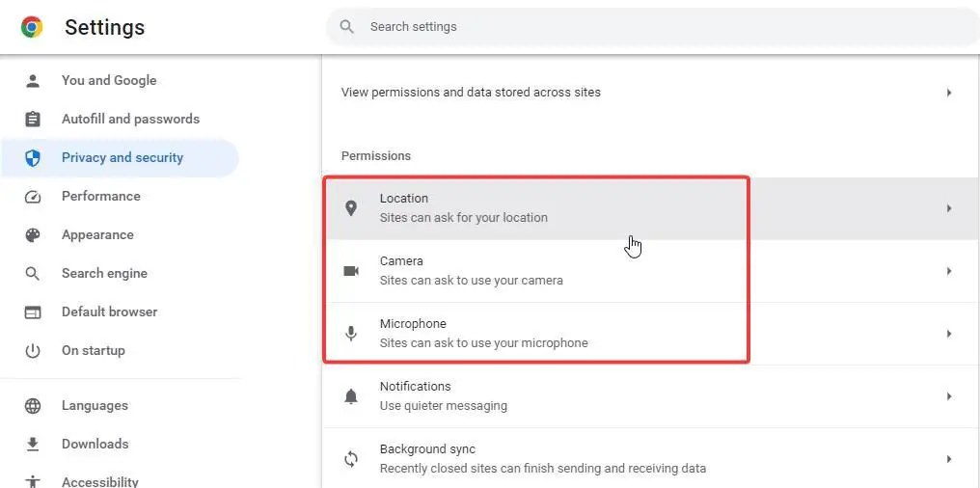Click the Appearance palette icon
Screen dimensions: 980x488
coord(33,235)
